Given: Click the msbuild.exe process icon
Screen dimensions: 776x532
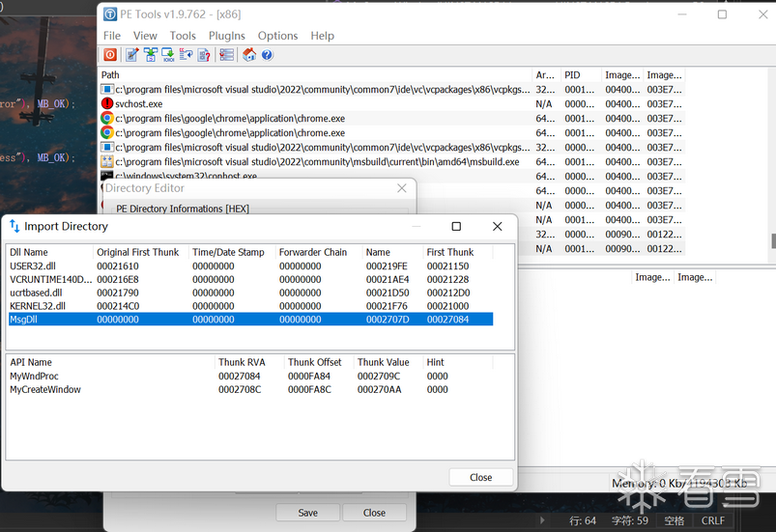Looking at the screenshot, I should point(107,161).
